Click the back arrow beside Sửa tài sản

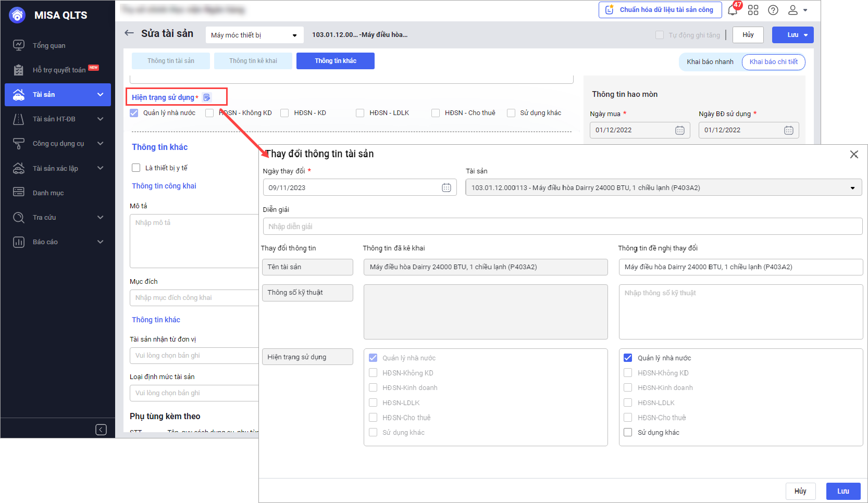pos(129,33)
